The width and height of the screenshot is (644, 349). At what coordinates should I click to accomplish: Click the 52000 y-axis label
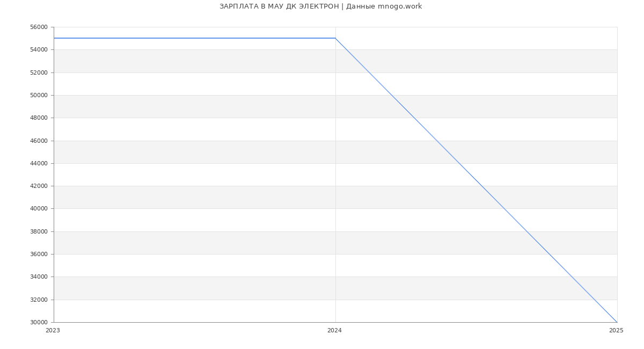(39, 72)
